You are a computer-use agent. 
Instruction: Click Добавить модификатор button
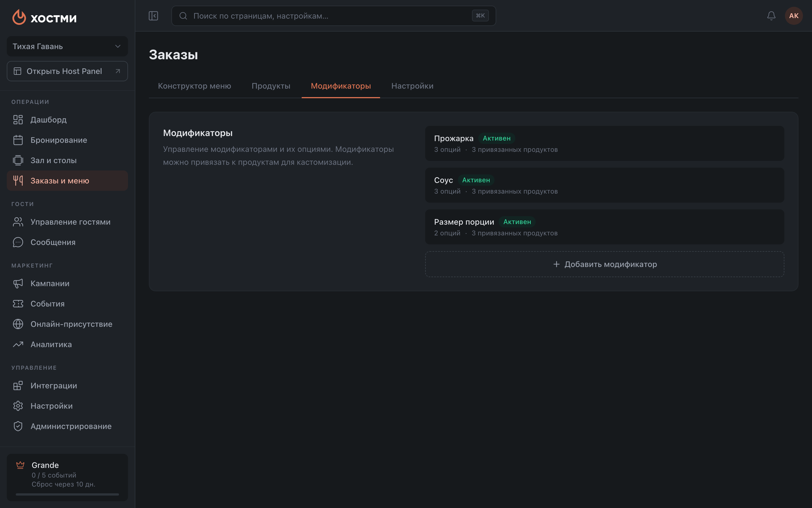[605, 264]
